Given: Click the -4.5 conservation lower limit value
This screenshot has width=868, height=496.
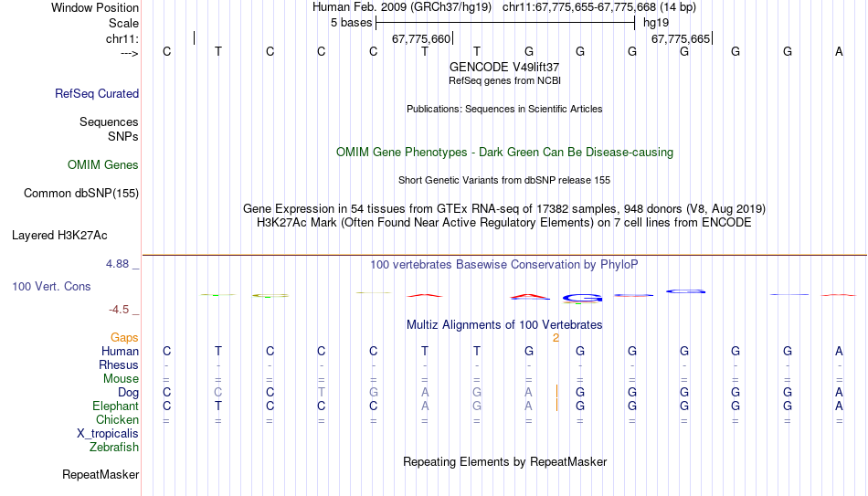Looking at the screenshot, I should tap(119, 310).
